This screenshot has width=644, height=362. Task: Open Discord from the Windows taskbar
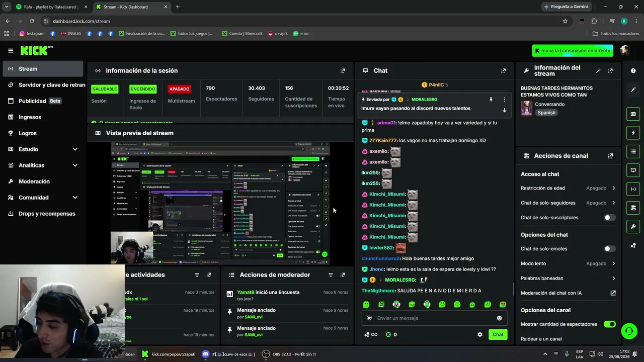[x=229, y=354]
